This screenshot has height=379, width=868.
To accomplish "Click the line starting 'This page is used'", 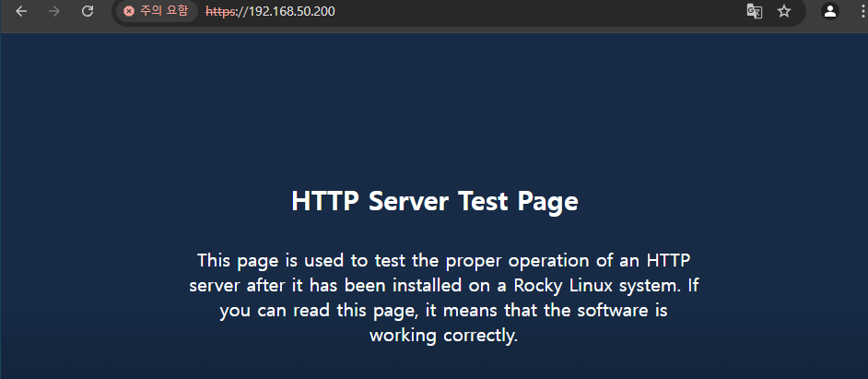I will tap(444, 260).
